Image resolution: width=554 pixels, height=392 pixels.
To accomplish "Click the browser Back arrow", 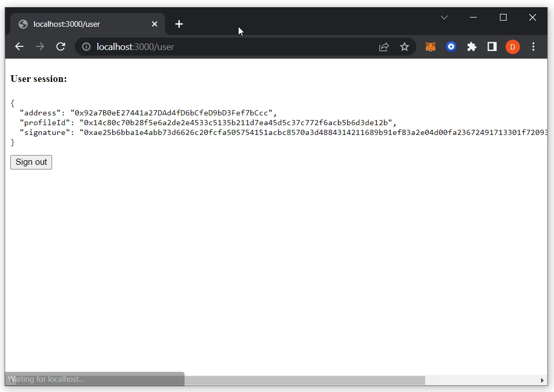I will (x=19, y=47).
